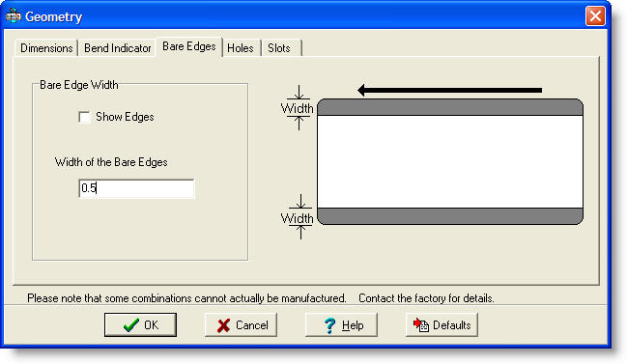Click the cannot be manufactured note
Screen dimensions: 627x364
tap(186, 298)
